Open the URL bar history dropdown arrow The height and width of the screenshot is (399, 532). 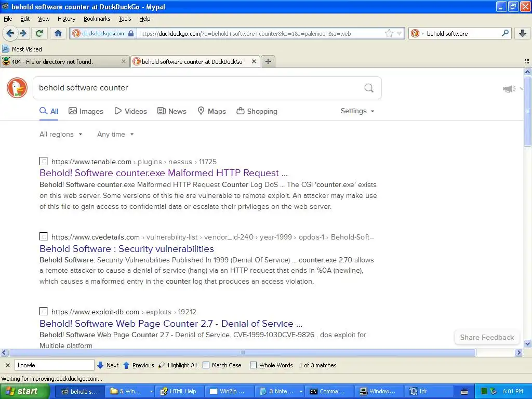(400, 33)
